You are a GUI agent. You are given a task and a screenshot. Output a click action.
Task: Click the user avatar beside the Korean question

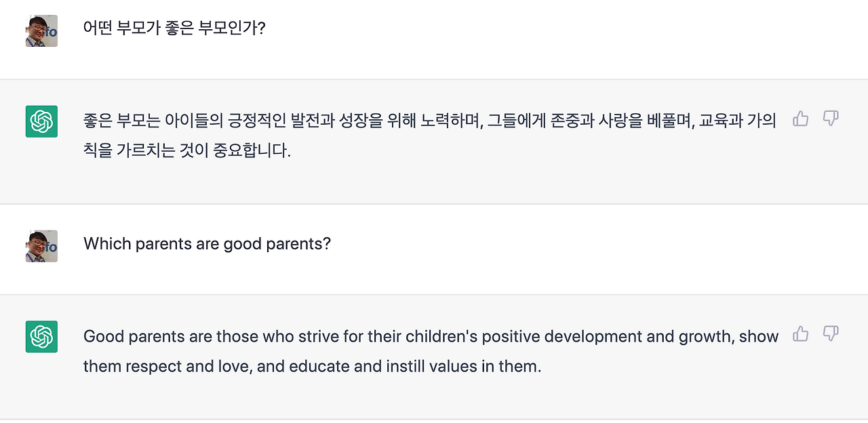tap(41, 31)
